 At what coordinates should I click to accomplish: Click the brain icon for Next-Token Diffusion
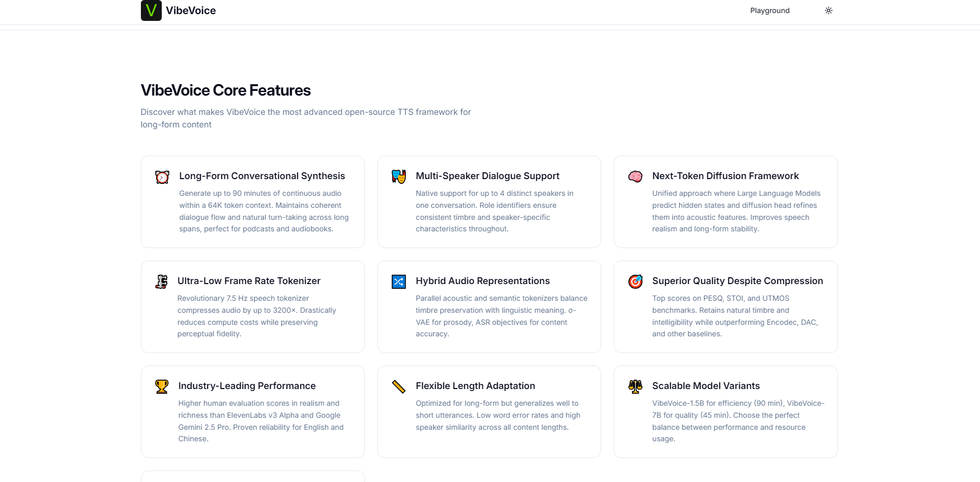[635, 177]
